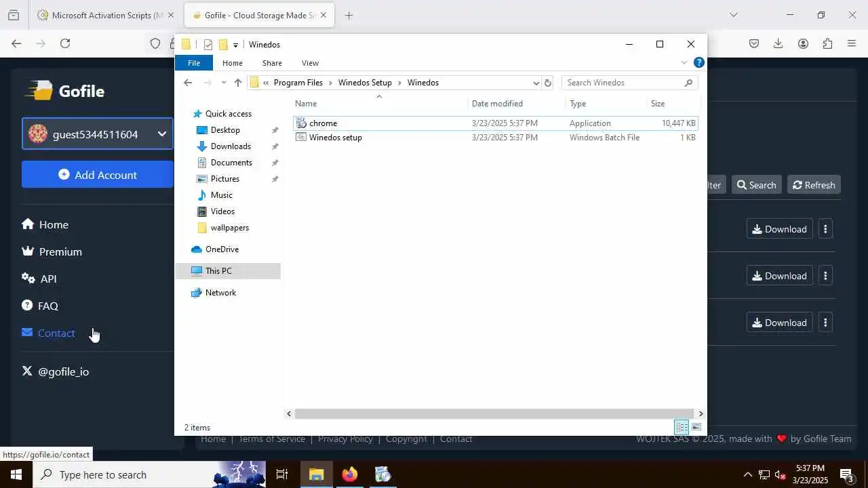The width and height of the screenshot is (868, 488).
Task: Click the Gofile Search button
Action: coord(756,185)
